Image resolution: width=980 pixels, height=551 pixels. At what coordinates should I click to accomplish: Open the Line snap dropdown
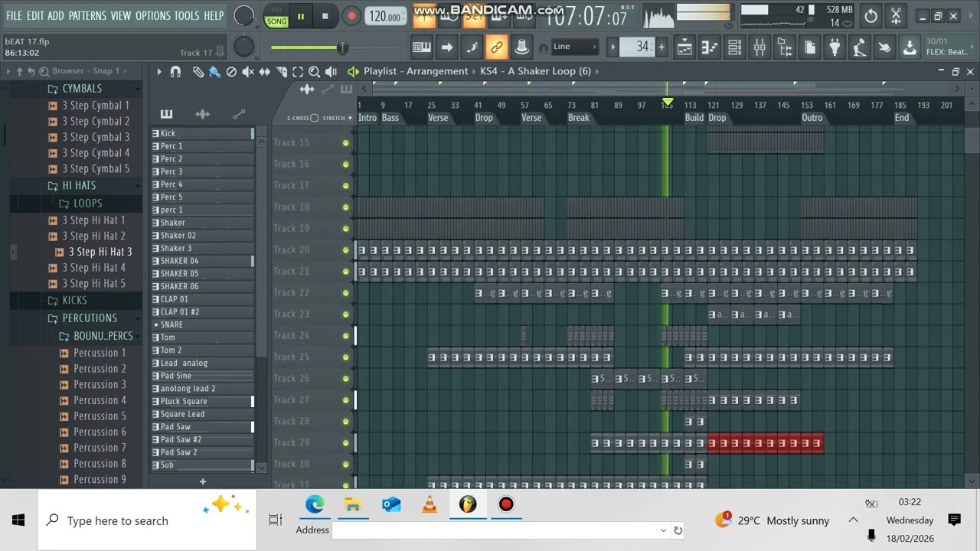[x=574, y=47]
